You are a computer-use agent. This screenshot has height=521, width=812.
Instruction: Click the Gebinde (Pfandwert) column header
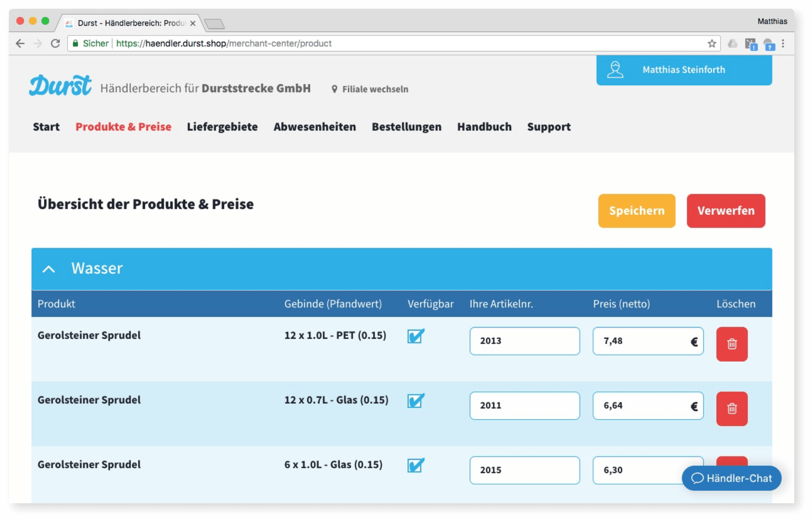click(333, 304)
